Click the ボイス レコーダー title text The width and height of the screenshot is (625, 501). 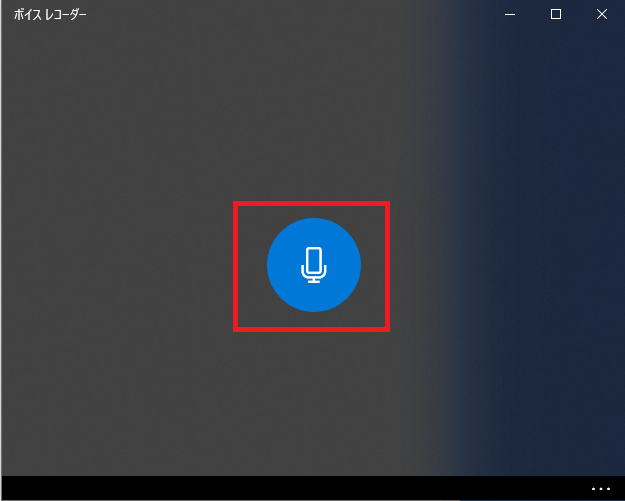(50, 15)
